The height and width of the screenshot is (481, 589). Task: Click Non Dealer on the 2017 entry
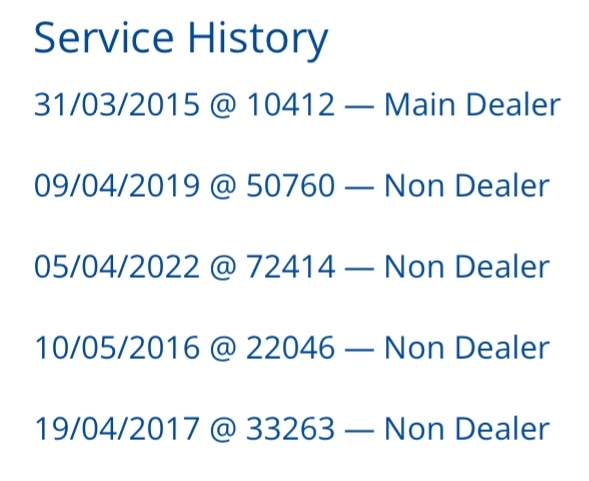pyautogui.click(x=467, y=429)
